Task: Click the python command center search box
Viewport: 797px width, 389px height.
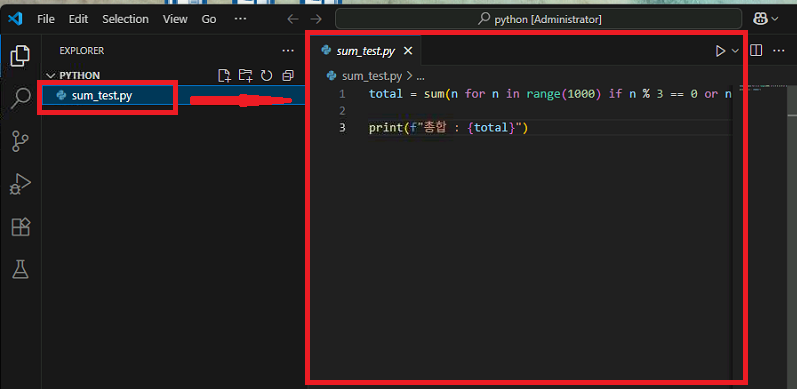Action: [x=538, y=19]
